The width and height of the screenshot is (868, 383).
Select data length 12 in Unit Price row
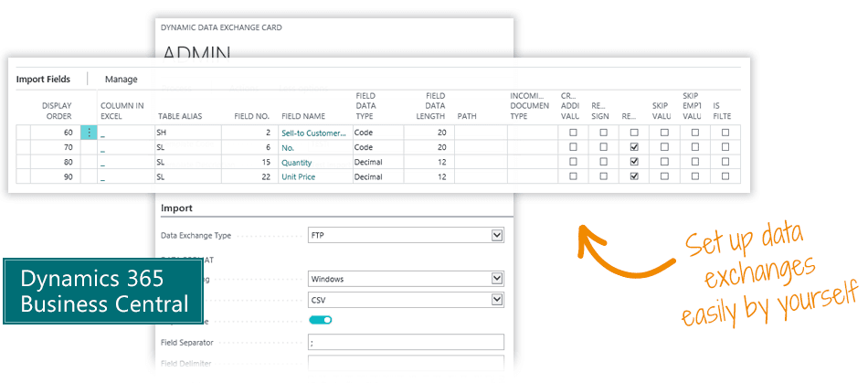[x=429, y=176]
